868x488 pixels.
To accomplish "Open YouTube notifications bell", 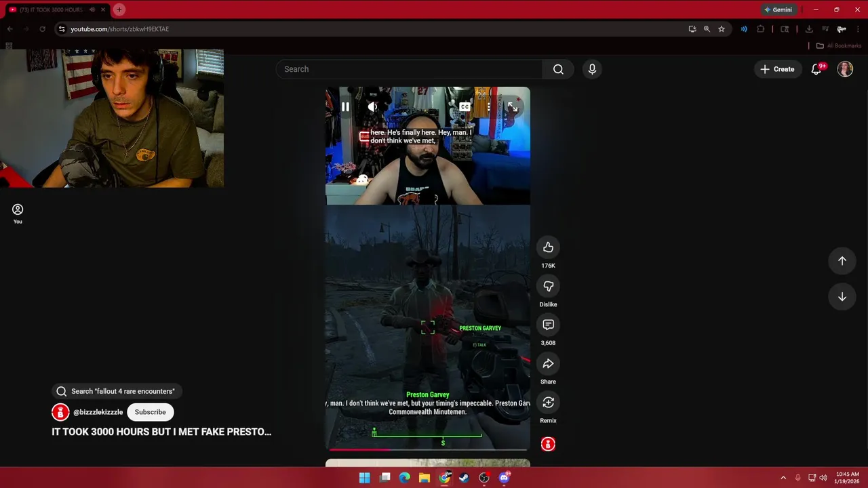I will [816, 69].
